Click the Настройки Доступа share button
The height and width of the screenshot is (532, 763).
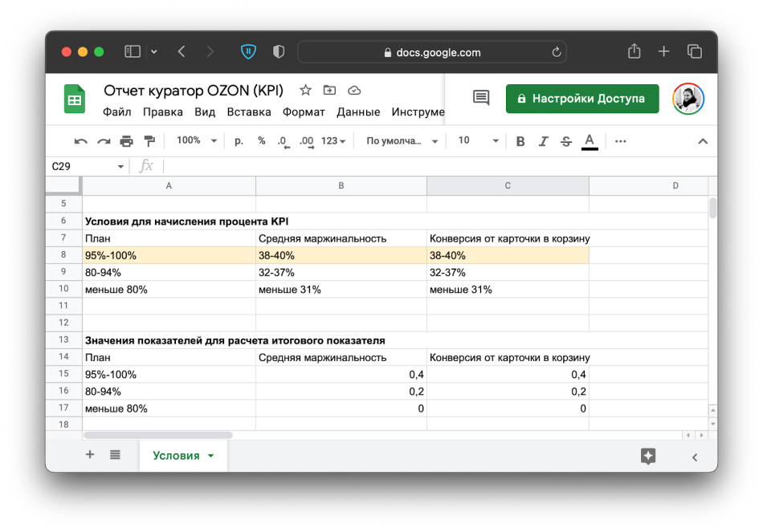(581, 99)
